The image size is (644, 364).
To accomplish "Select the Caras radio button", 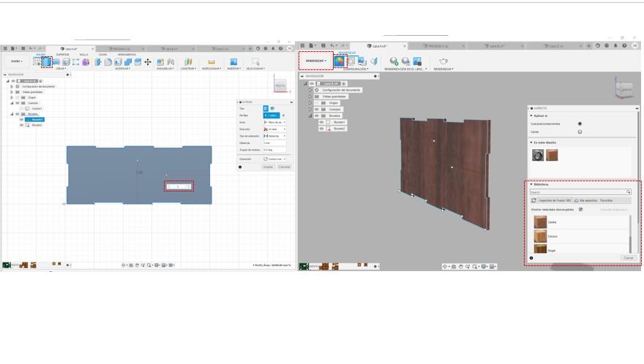I will point(580,132).
